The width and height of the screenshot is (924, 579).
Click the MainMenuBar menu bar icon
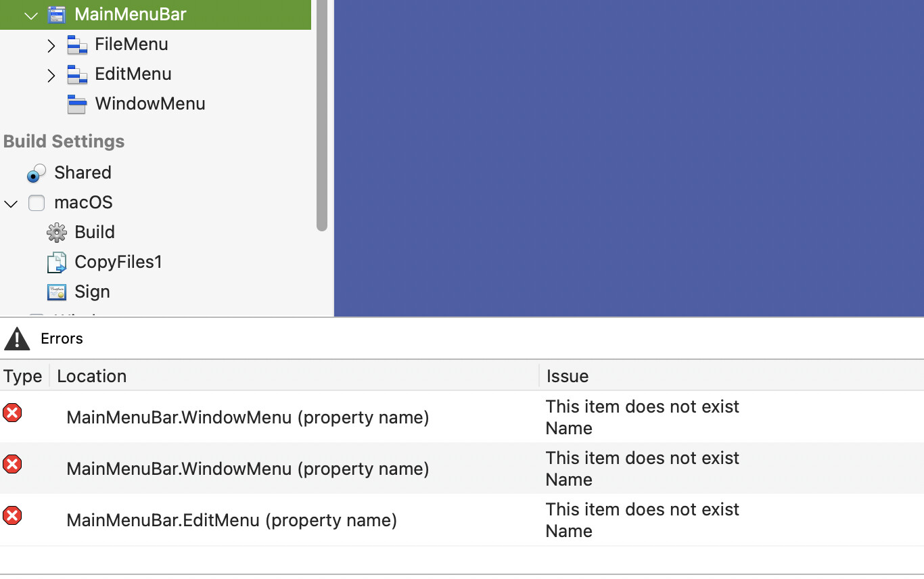click(x=57, y=14)
